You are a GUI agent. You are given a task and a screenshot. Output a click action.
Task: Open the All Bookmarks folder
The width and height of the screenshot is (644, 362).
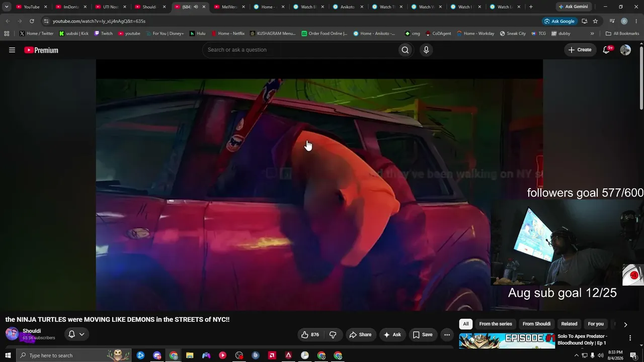click(622, 34)
